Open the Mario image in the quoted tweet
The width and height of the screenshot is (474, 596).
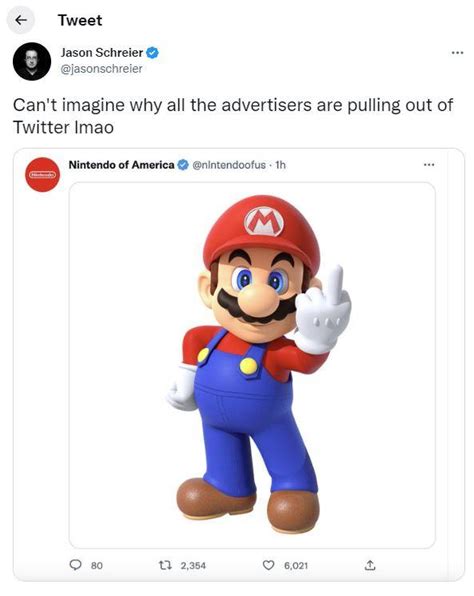(252, 365)
